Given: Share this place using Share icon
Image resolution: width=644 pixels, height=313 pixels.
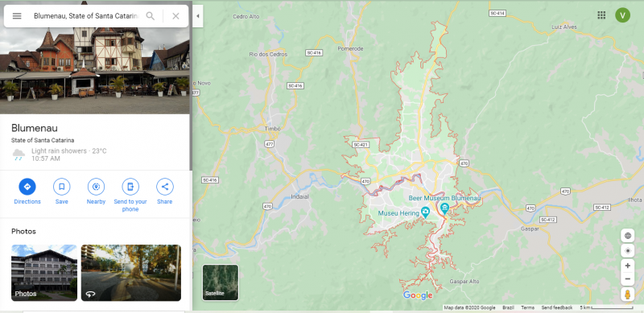Looking at the screenshot, I should [165, 187].
